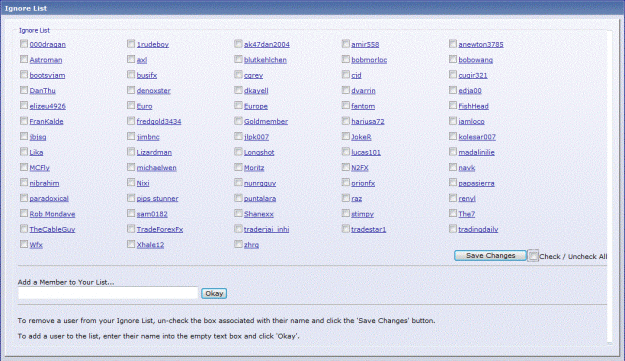
Task: Click the TradeForexFx username link
Action: (160, 230)
